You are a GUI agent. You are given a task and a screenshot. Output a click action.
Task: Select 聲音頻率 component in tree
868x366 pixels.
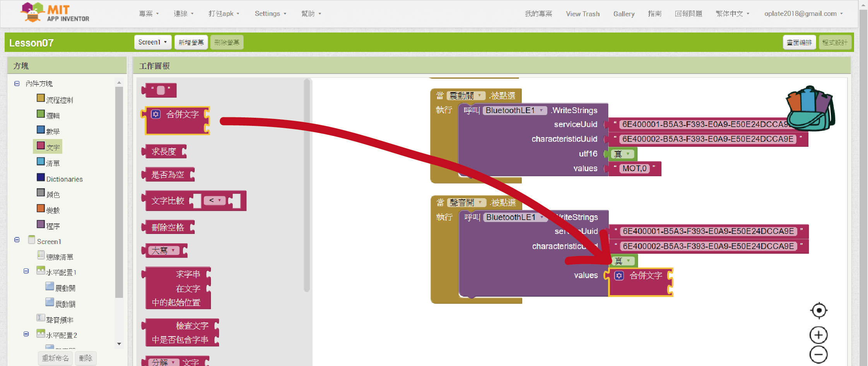(60, 320)
